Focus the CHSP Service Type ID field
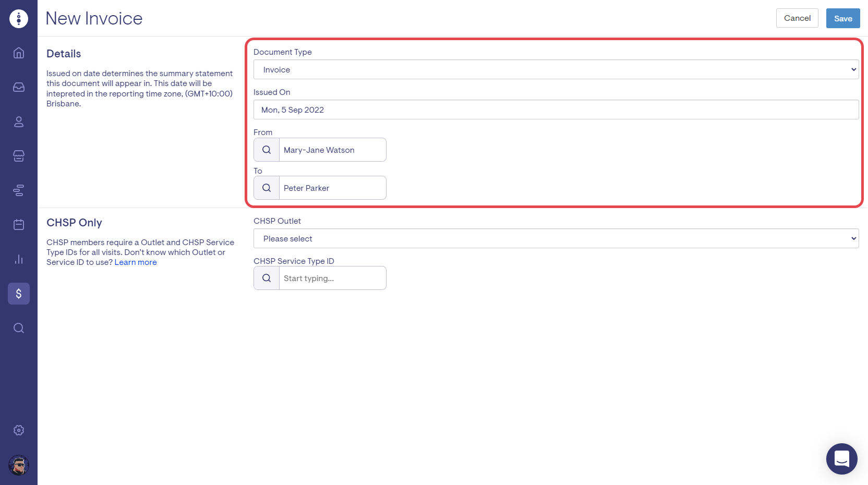Image resolution: width=868 pixels, height=485 pixels. click(x=332, y=278)
